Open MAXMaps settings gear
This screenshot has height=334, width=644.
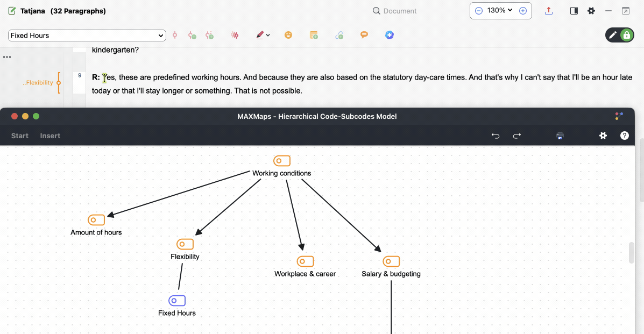(x=603, y=136)
